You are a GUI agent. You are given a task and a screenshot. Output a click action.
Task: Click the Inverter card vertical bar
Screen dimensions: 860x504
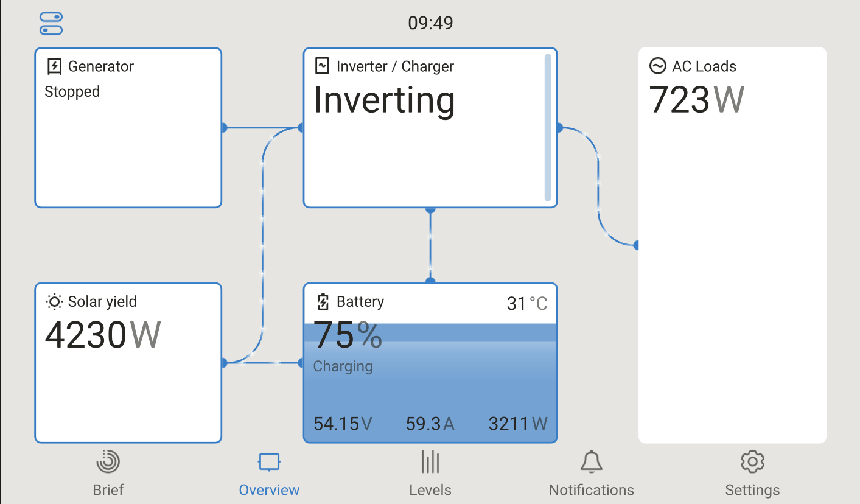pyautogui.click(x=548, y=128)
